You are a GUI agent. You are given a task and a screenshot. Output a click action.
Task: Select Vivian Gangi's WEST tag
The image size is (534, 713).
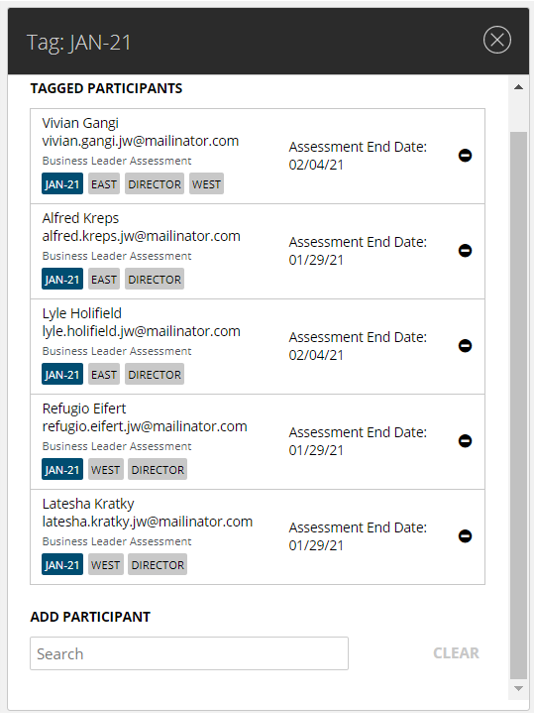pos(207,184)
